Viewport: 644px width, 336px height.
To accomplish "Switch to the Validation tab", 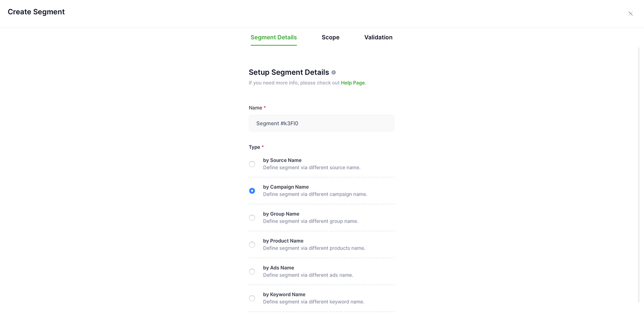I will click(378, 37).
